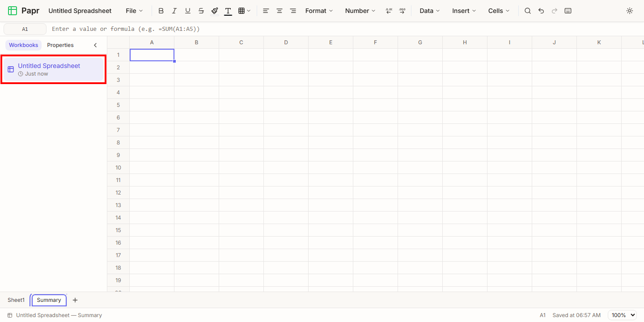644x322 pixels.
Task: Click the Papr logo icon
Action: (13, 11)
